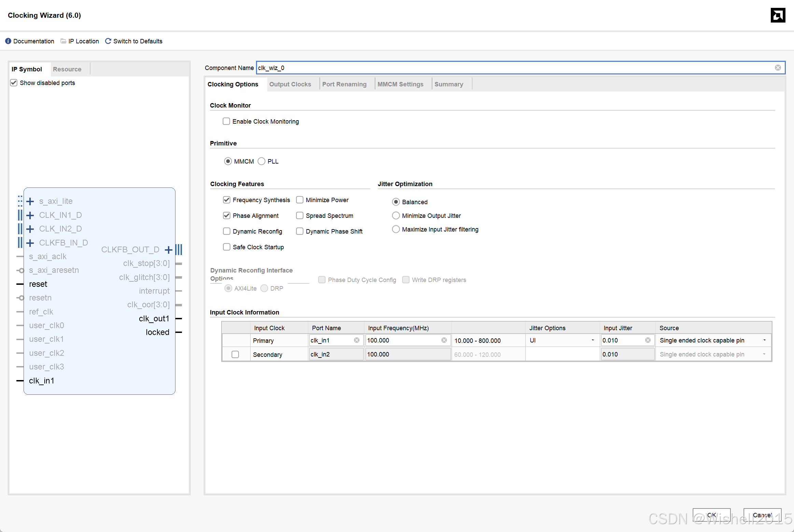The width and height of the screenshot is (794, 532).
Task: Open the Jitter Options UI dropdown
Action: pos(593,340)
